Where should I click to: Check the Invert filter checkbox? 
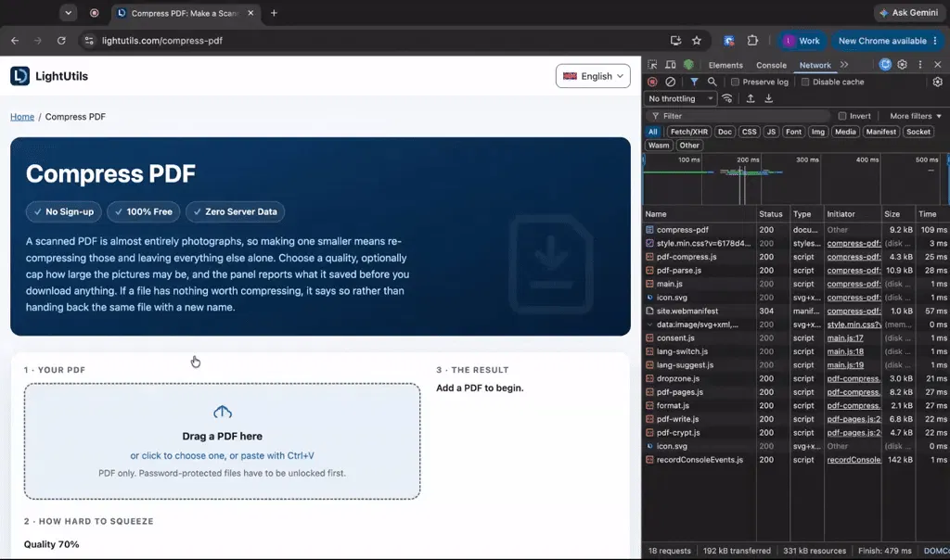[842, 116]
